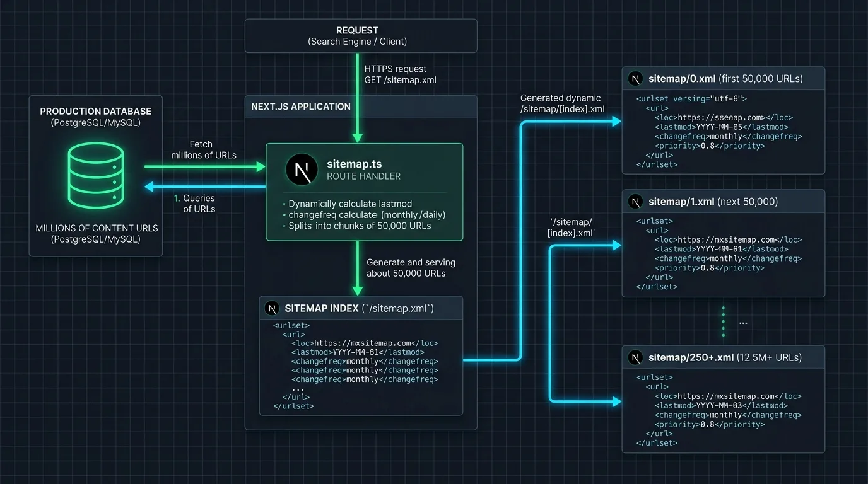Select the REQUEST heading in the top box
The height and width of the screenshot is (484, 868).
pos(357,30)
